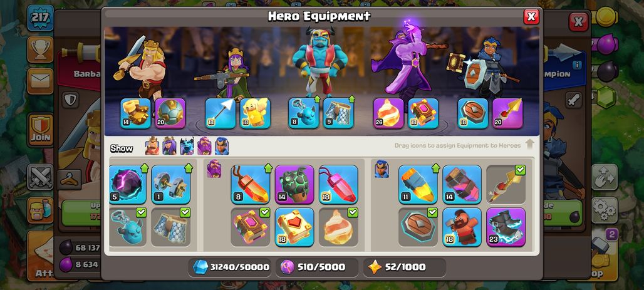Screen dimensions: 644x290
Task: Tap the Starry Ore counter 52/1000
Action: (405, 267)
